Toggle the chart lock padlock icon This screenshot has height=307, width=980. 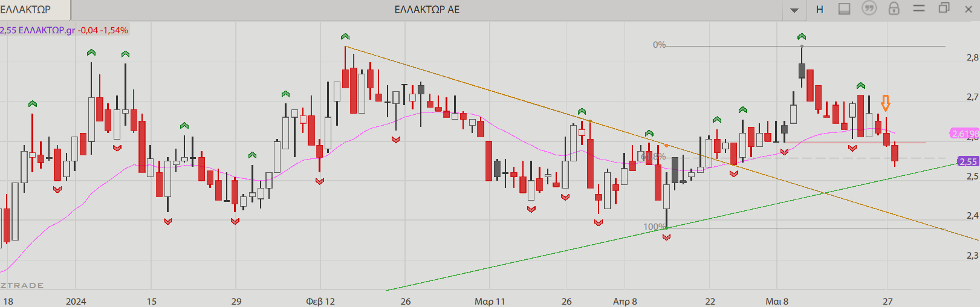click(x=894, y=8)
